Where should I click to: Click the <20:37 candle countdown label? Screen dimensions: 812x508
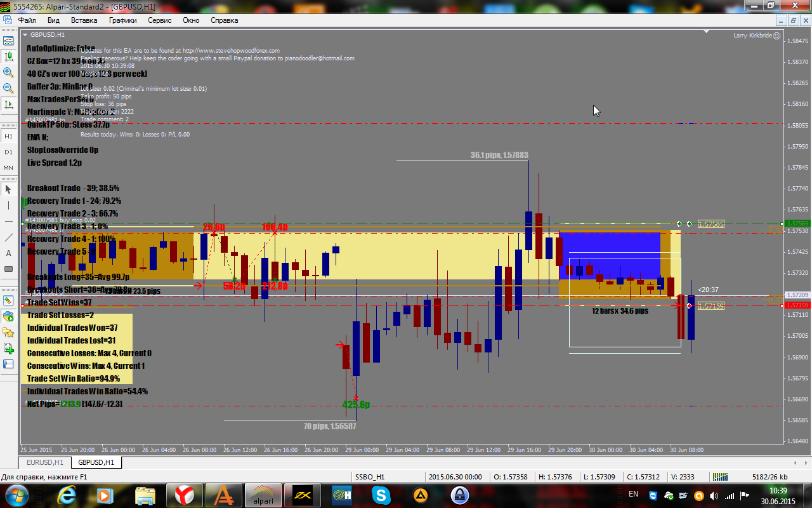point(708,290)
